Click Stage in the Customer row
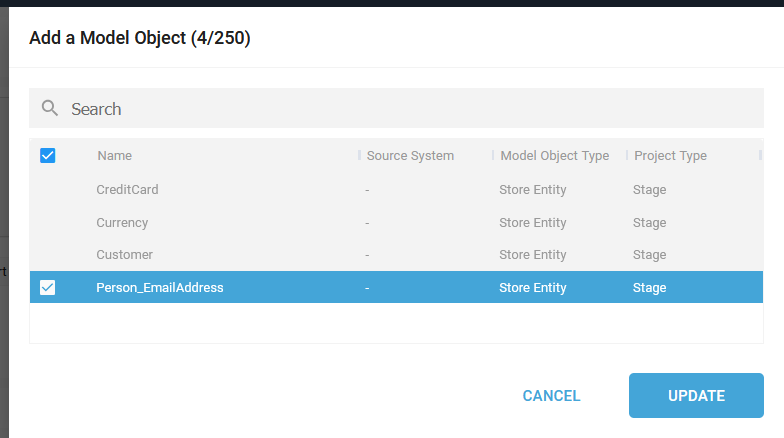This screenshot has height=438, width=784. pyautogui.click(x=649, y=254)
